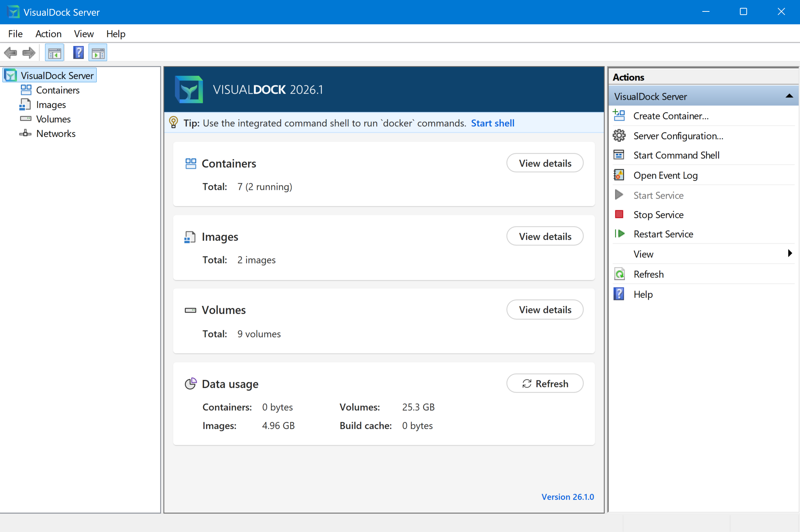Collapse the VisualDock Server actions section

coord(789,96)
